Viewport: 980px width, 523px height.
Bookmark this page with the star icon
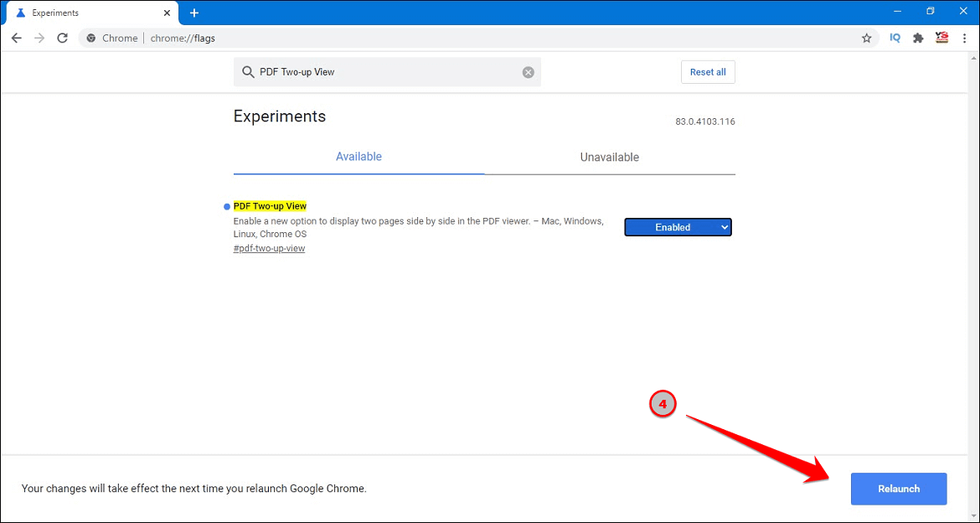tap(866, 39)
